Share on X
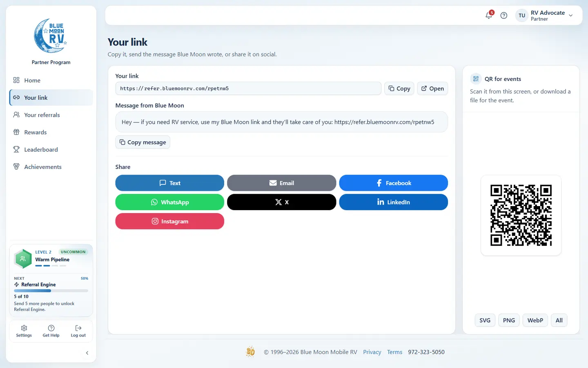 [282, 202]
